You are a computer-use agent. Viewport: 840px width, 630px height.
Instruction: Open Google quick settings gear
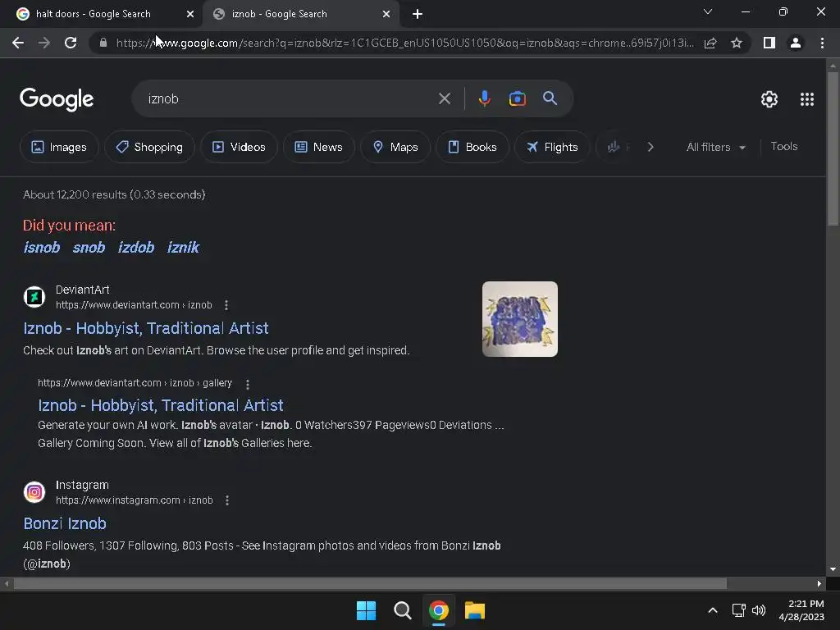[x=769, y=99]
